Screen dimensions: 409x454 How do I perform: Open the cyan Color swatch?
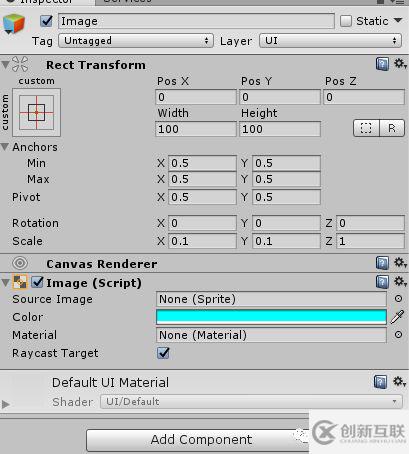(271, 317)
